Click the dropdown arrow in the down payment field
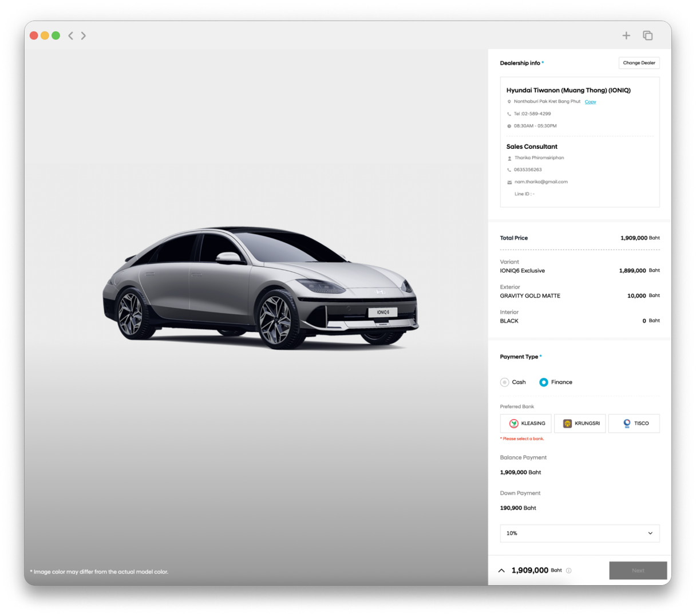This screenshot has height=616, width=696. point(650,533)
